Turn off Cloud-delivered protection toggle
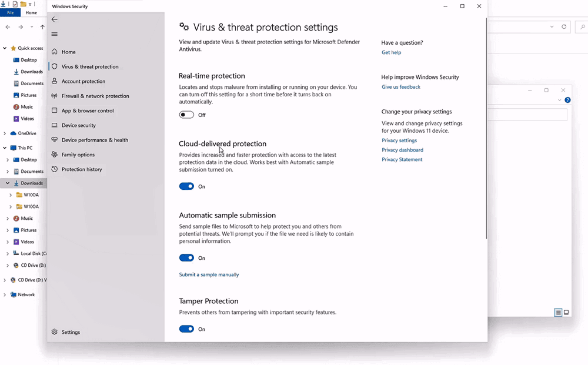Screen dimensions: 588x365 pyautogui.click(x=186, y=186)
